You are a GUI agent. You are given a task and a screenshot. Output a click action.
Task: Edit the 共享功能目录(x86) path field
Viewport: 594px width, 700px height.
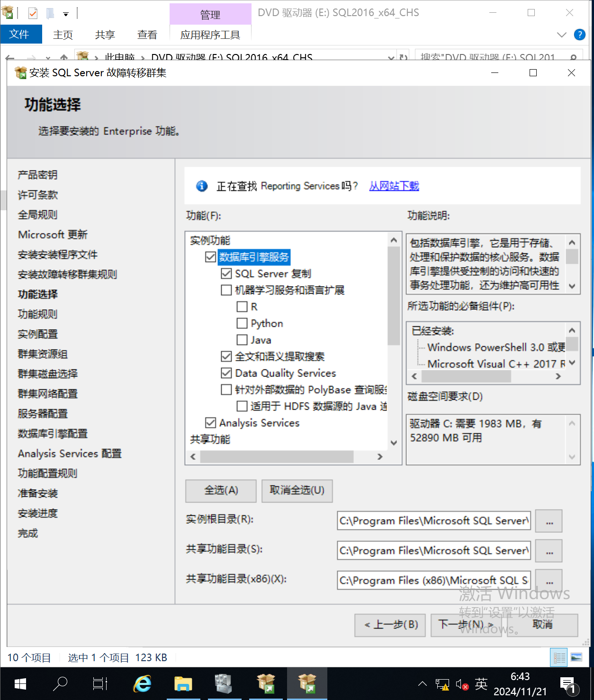(434, 581)
